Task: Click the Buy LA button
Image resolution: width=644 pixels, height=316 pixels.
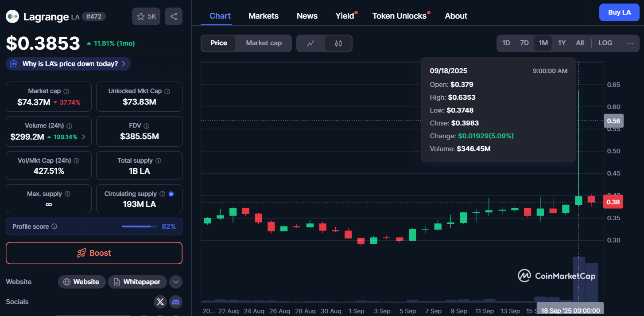Action: point(619,12)
